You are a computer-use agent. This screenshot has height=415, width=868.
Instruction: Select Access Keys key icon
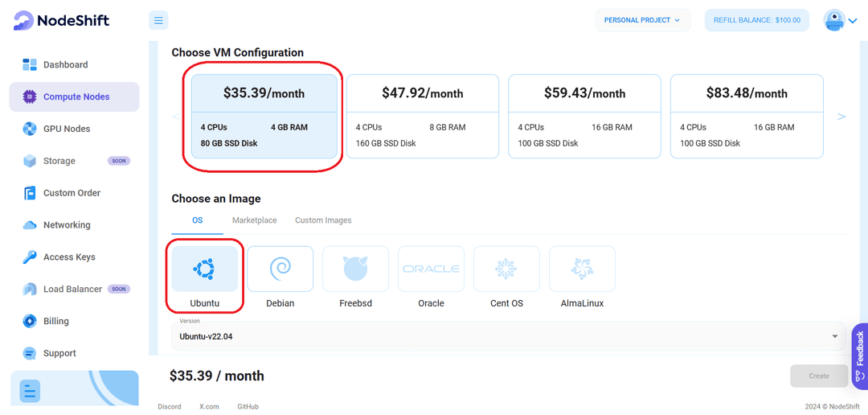coord(30,257)
